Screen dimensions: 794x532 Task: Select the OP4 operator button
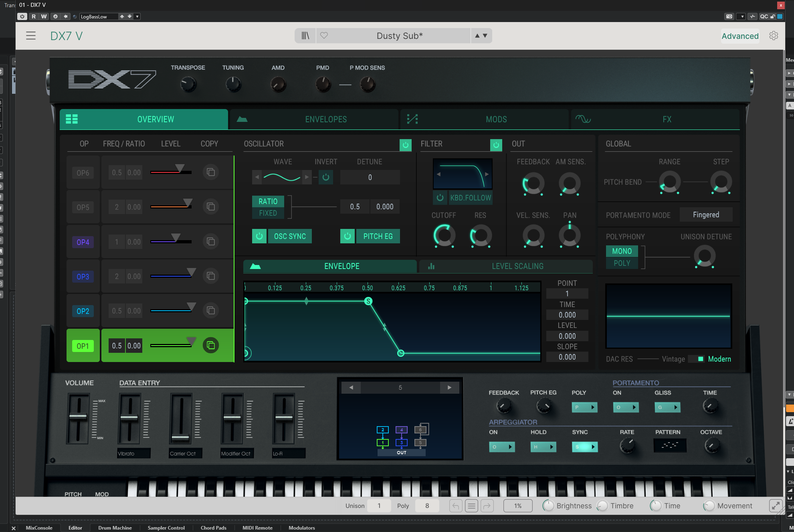(83, 242)
